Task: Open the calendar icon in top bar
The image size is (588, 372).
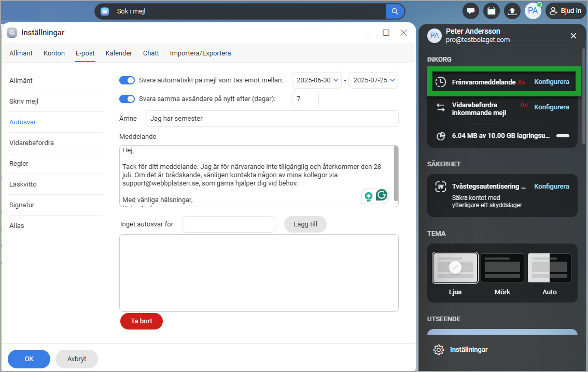Action: (491, 11)
